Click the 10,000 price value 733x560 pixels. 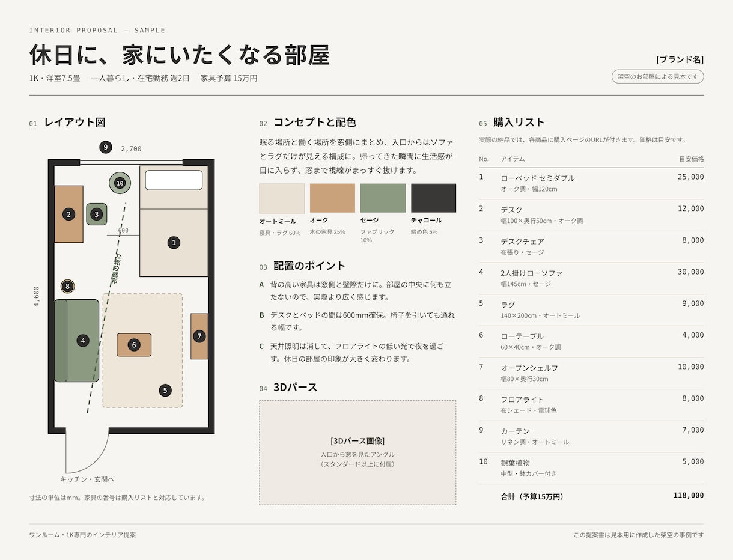(x=690, y=367)
